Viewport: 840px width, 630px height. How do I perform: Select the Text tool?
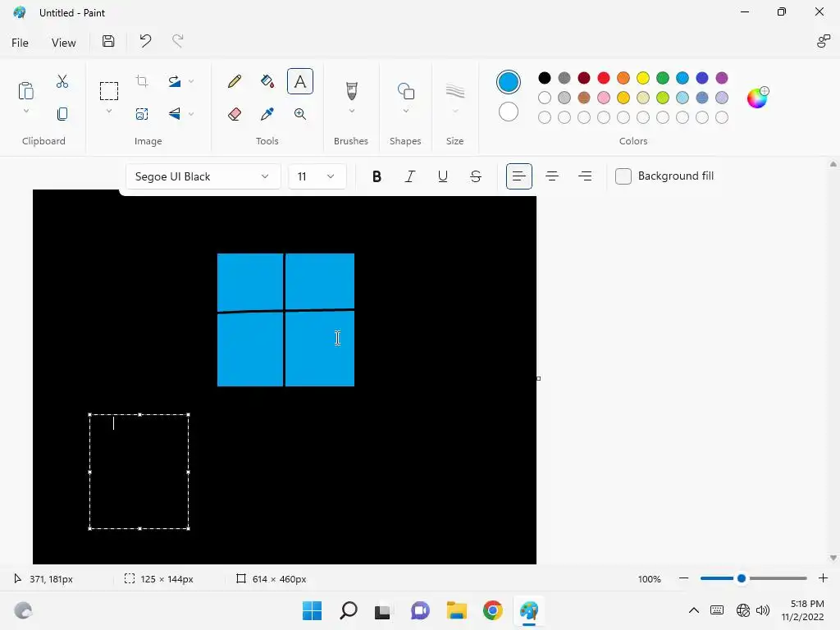pos(300,81)
